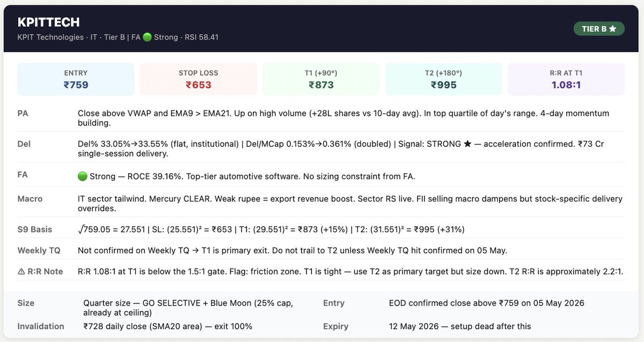Click the S9 Basis row label

(35, 229)
